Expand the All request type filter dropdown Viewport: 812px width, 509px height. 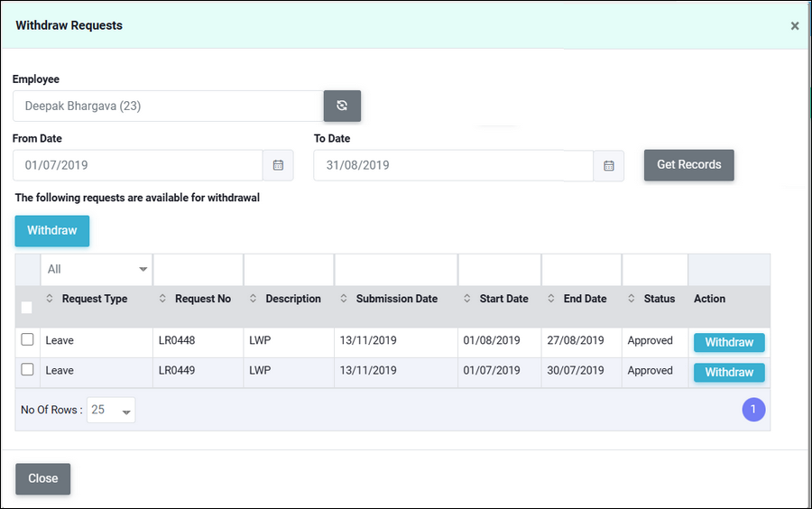click(x=97, y=269)
